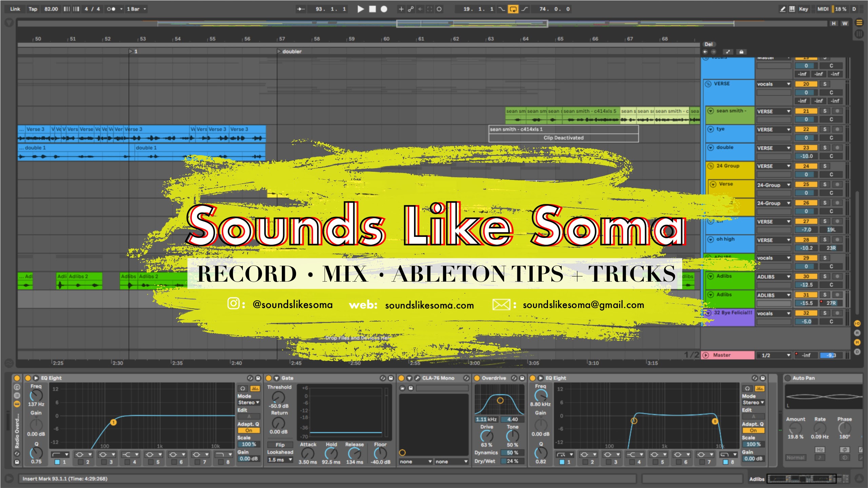868x488 pixels.
Task: Open Stereo mode dropdown in first EQ Eight
Action: (x=249, y=403)
